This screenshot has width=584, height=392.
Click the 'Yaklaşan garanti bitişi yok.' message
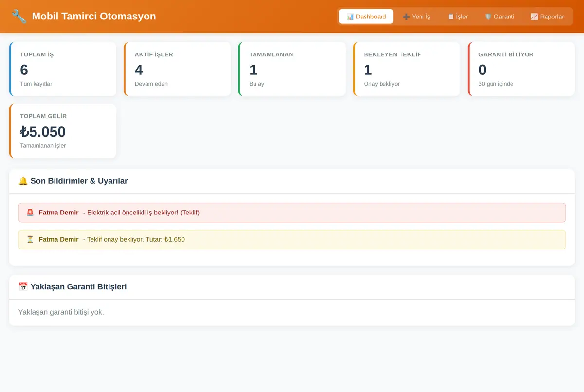61,312
